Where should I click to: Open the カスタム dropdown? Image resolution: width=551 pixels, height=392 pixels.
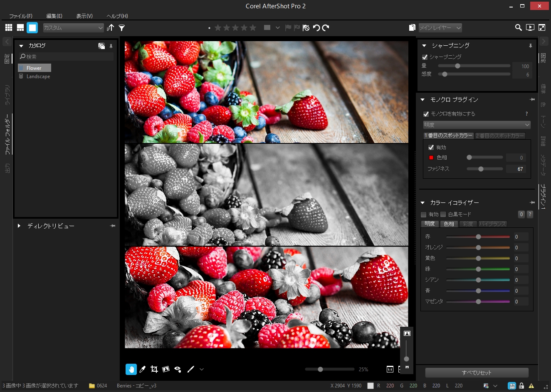(73, 28)
